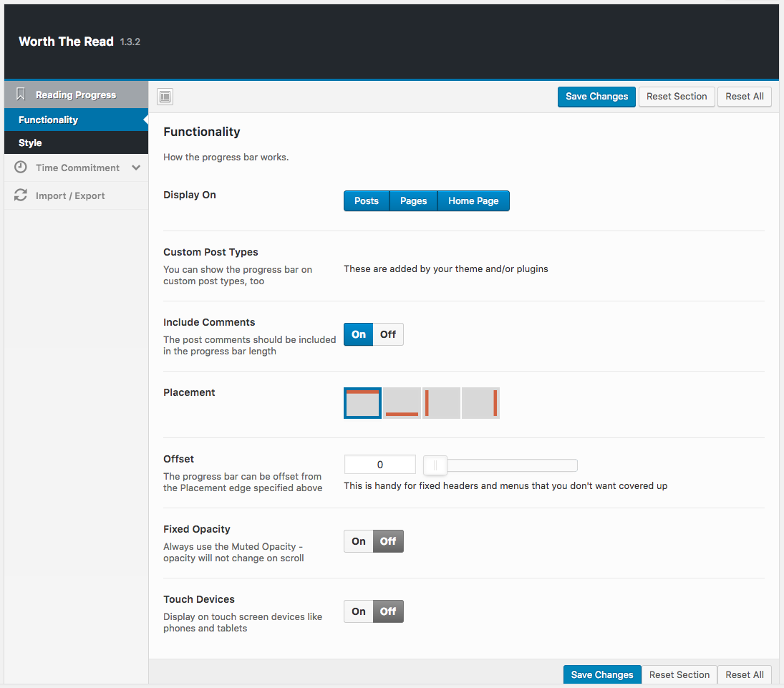784x688 pixels.
Task: Click top Reset All button
Action: [745, 97]
